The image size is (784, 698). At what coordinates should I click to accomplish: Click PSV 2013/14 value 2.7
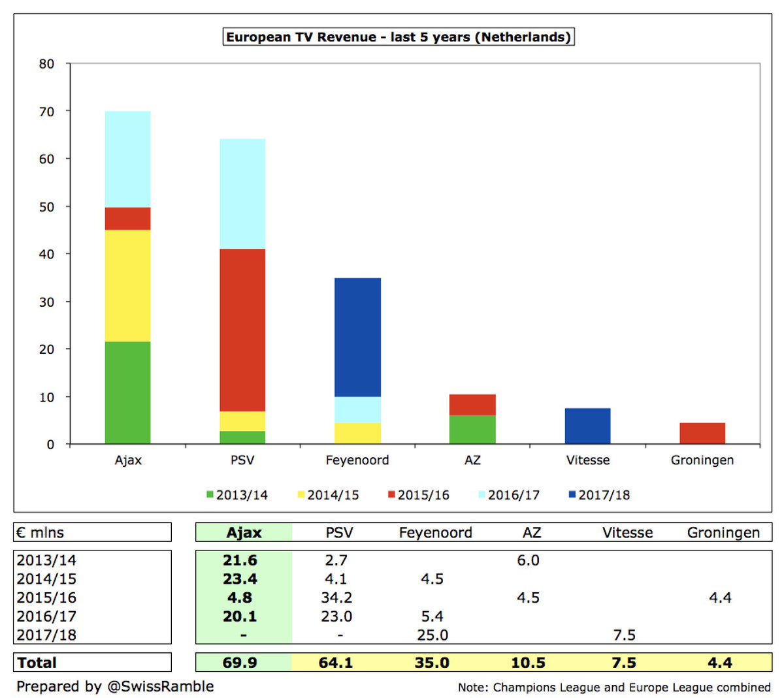[x=336, y=560]
